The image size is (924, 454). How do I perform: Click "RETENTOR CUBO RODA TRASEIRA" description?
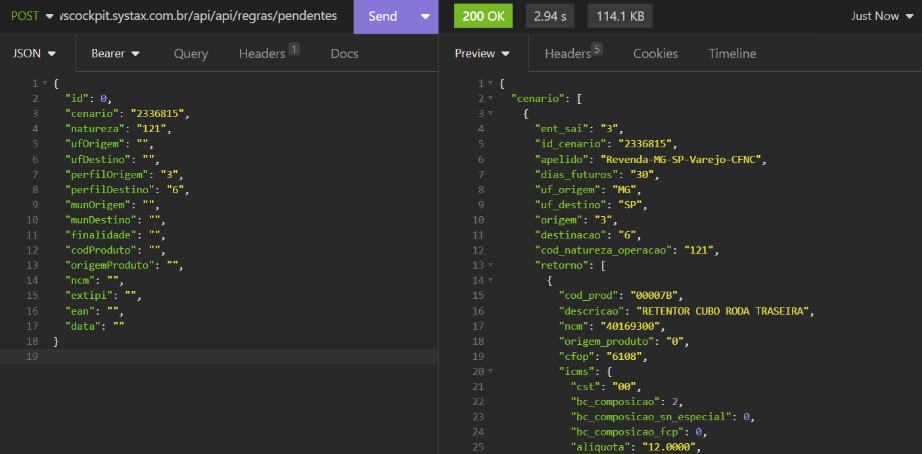click(x=724, y=311)
